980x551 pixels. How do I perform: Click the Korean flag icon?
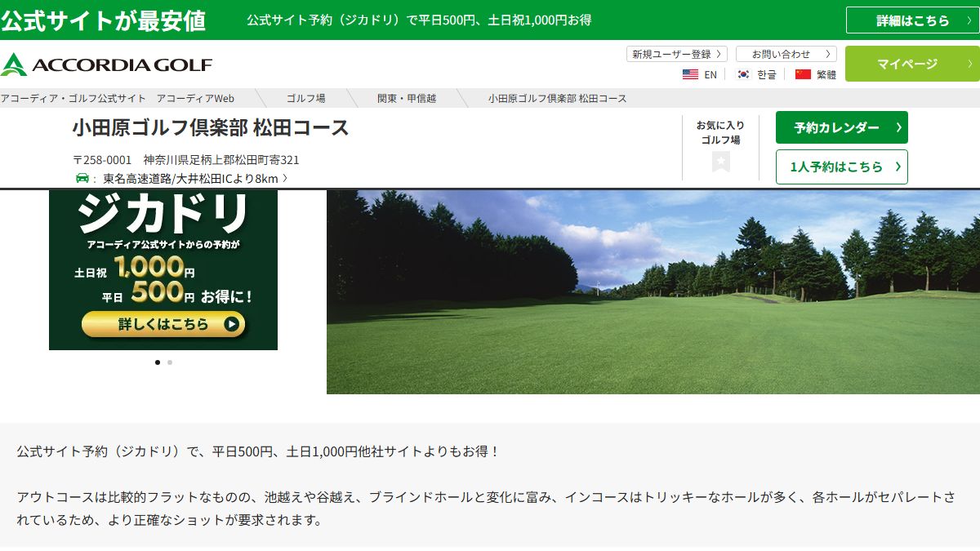pyautogui.click(x=743, y=74)
